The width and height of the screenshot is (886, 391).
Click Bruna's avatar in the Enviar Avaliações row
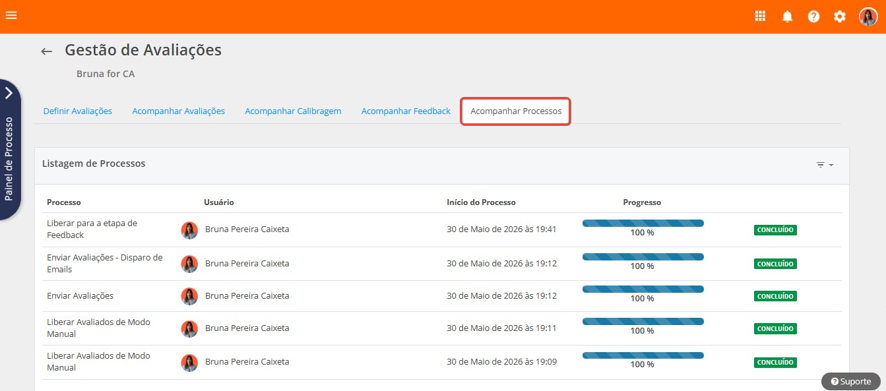click(x=189, y=296)
